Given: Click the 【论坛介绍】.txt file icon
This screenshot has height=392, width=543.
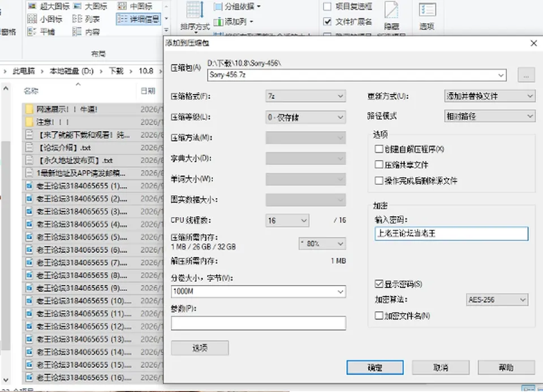Looking at the screenshot, I should (x=29, y=148).
